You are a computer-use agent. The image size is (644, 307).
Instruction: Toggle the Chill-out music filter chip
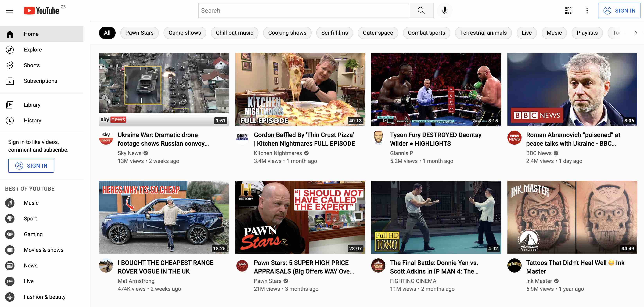[x=235, y=33]
